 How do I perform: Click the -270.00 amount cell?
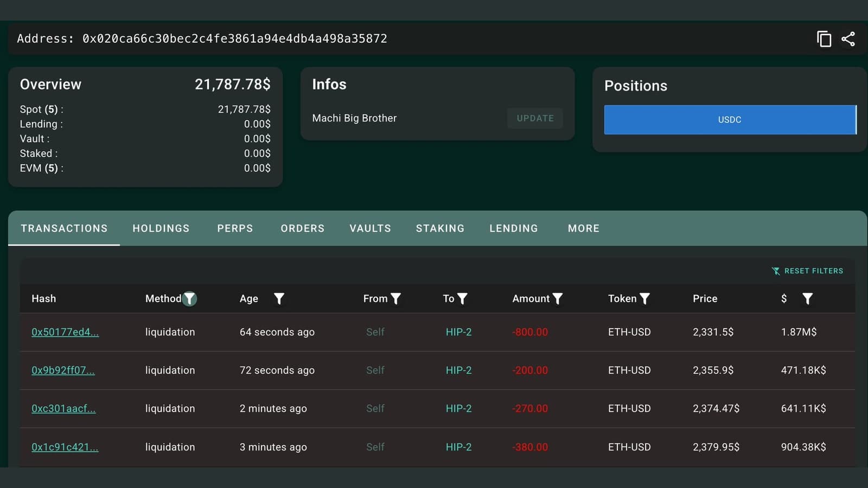coord(530,408)
